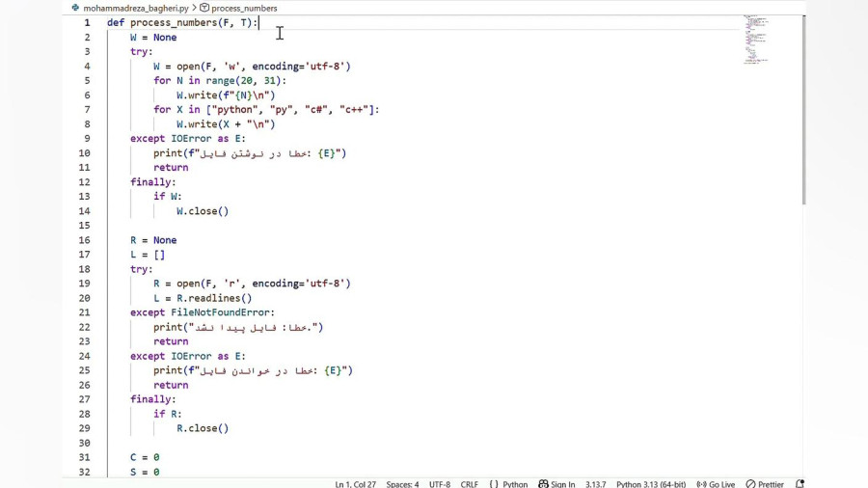Click line number 16 in gutter
The image size is (868, 488).
click(84, 240)
